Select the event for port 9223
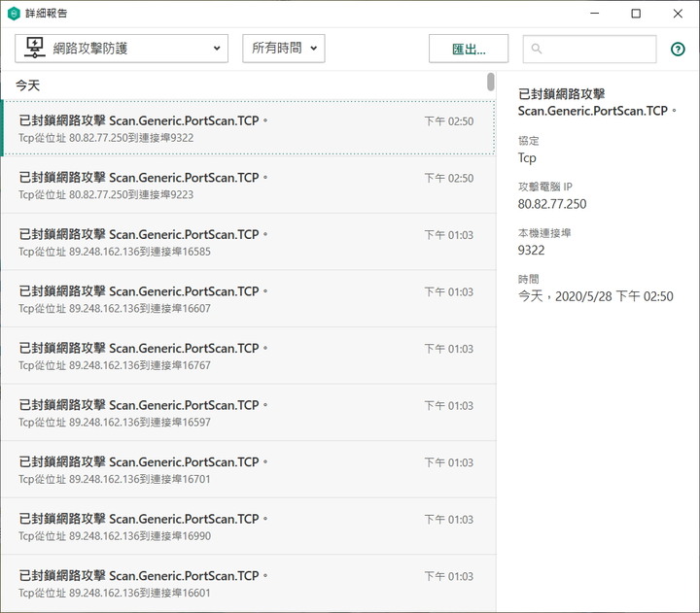 248,186
